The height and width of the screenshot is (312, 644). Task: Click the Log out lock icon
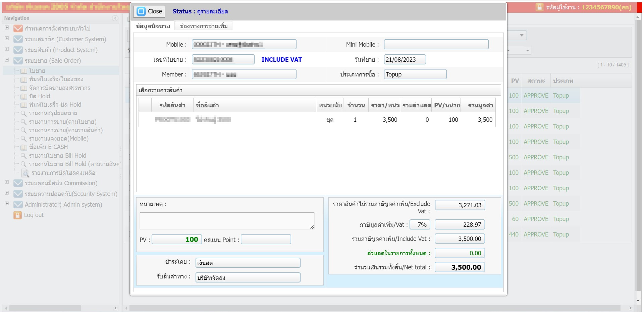point(17,215)
